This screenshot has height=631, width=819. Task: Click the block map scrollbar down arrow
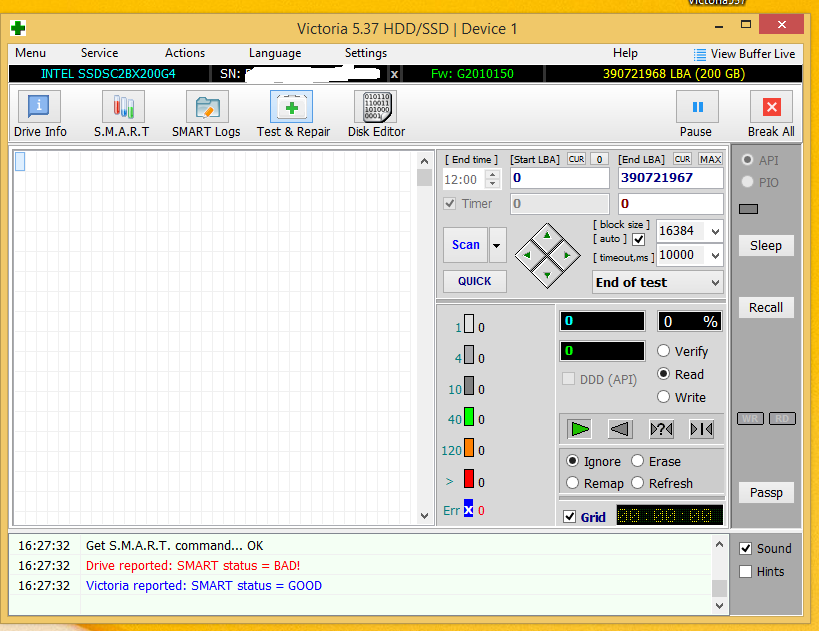point(424,516)
